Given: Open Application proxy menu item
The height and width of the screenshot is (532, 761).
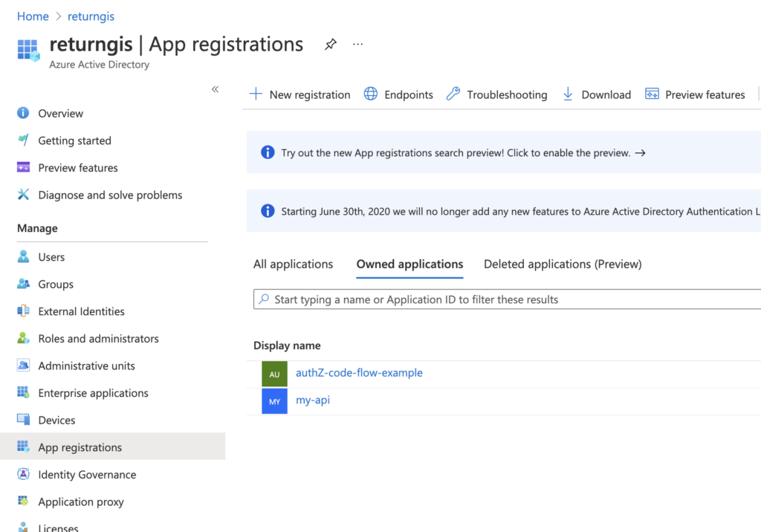Looking at the screenshot, I should 81,502.
